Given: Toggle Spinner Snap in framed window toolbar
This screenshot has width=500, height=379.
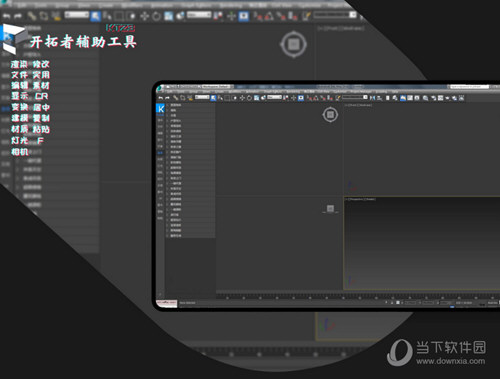Looking at the screenshot, I should [x=329, y=98].
